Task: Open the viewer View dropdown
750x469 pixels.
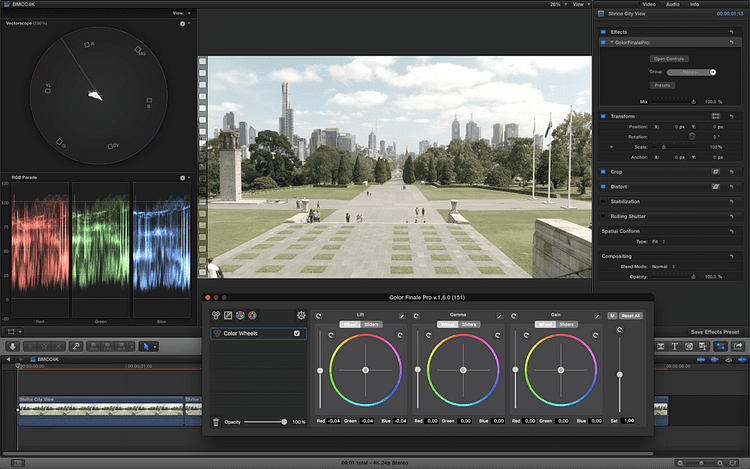Action: 582,4
